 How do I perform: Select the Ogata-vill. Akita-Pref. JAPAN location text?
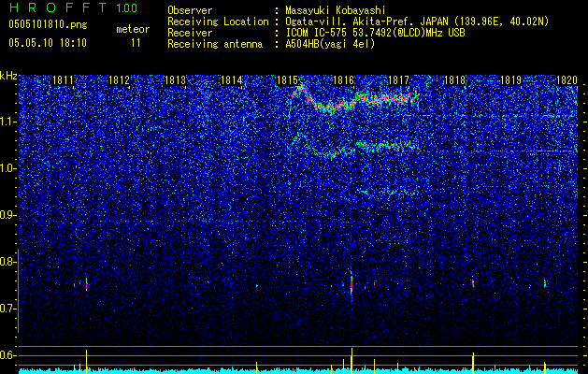click(417, 22)
